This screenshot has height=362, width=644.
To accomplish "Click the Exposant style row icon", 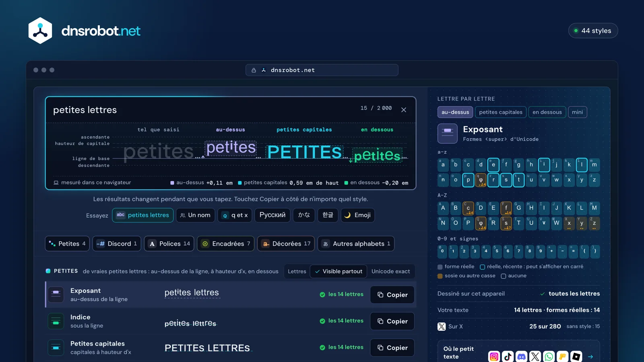I will click(56, 294).
